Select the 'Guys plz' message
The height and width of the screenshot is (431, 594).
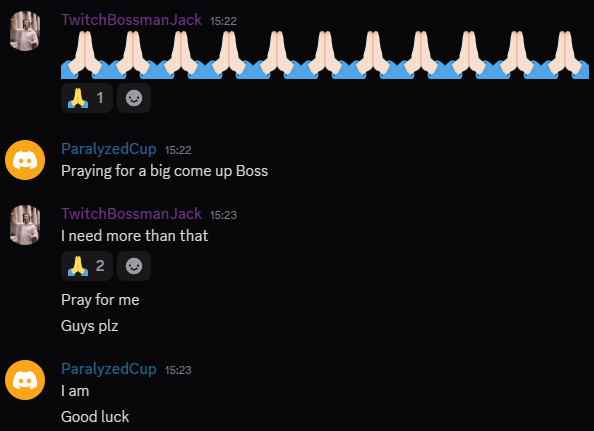click(x=89, y=326)
